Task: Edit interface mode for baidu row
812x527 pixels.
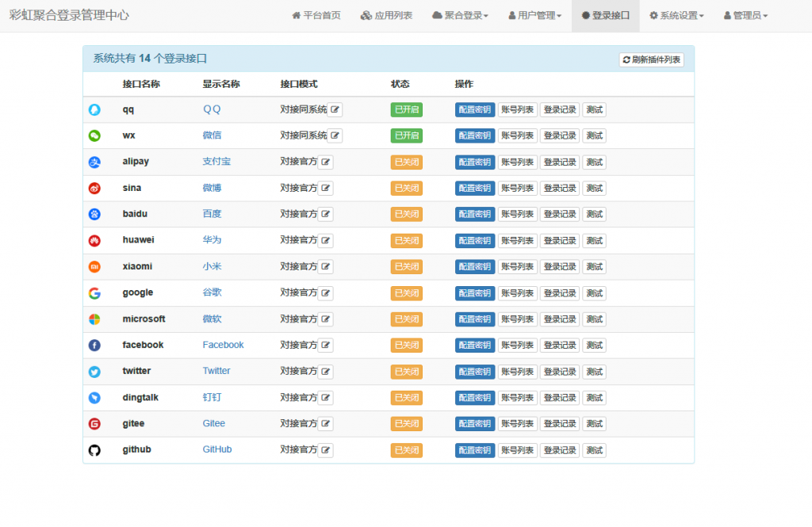Action: pyautogui.click(x=326, y=214)
